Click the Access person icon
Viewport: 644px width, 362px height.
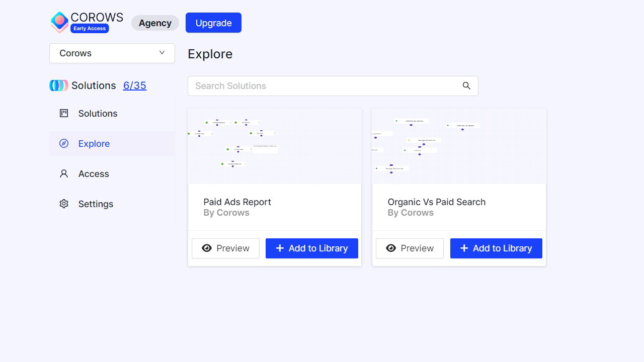pos(64,173)
